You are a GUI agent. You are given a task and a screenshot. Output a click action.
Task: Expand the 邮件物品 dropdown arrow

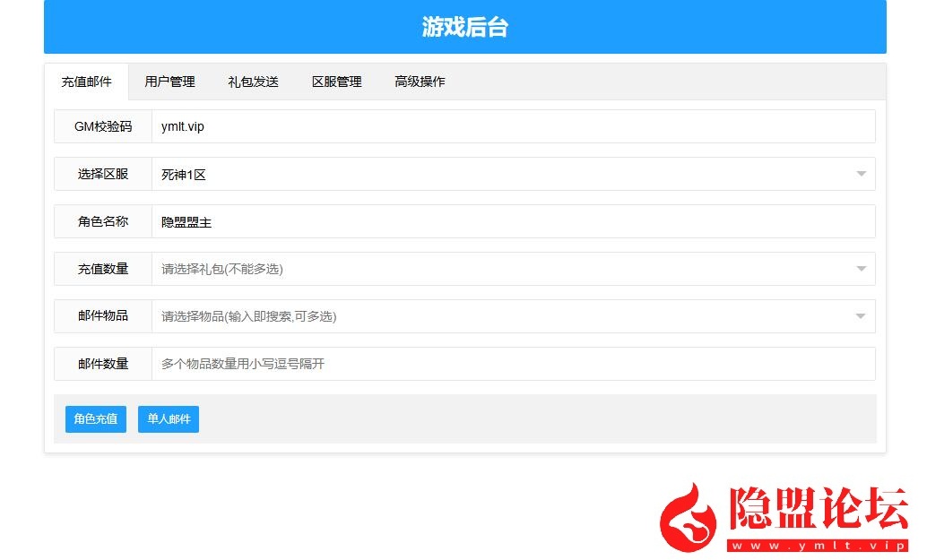coord(861,316)
